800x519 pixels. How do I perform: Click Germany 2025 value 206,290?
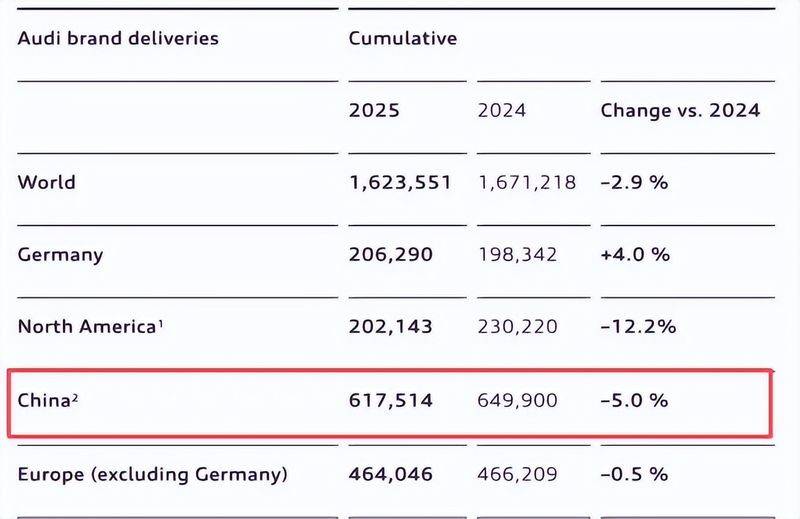[391, 254]
